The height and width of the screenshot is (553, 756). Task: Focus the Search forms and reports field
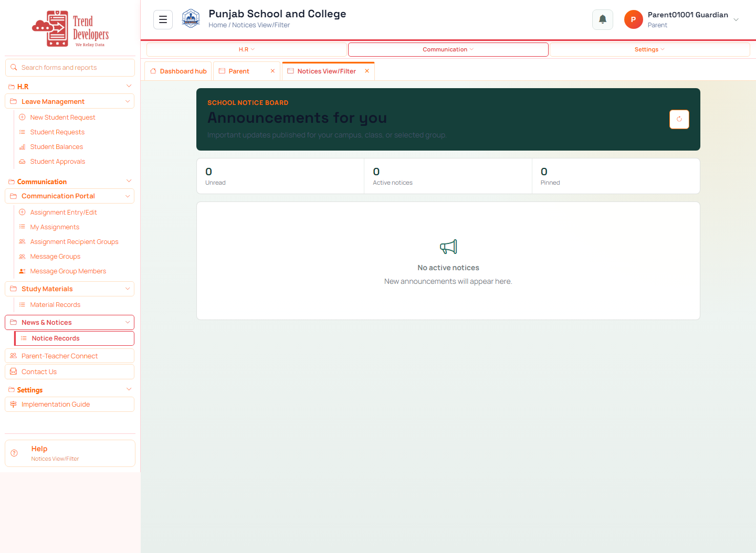click(x=70, y=67)
